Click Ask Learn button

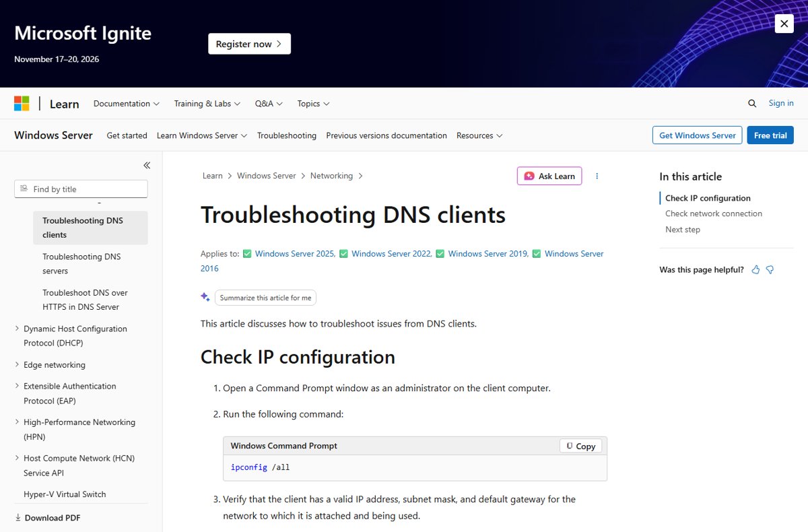tap(549, 176)
